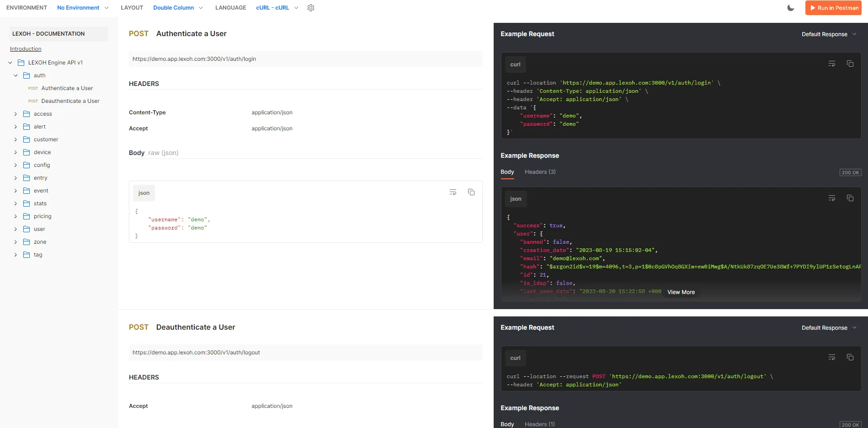Click the customer folder icon
Viewport: 868px width, 428px height.
coord(27,139)
